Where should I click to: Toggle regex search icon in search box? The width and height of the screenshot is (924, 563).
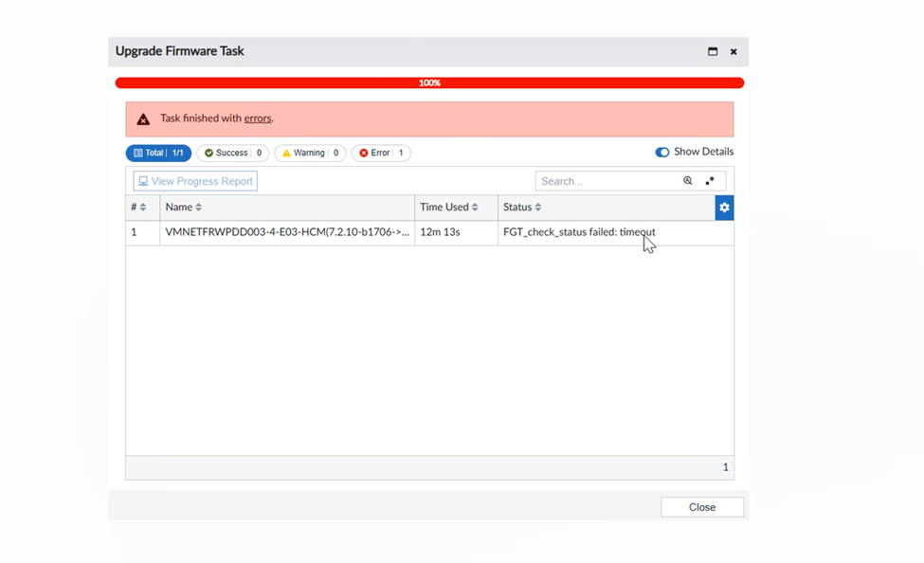click(x=710, y=181)
